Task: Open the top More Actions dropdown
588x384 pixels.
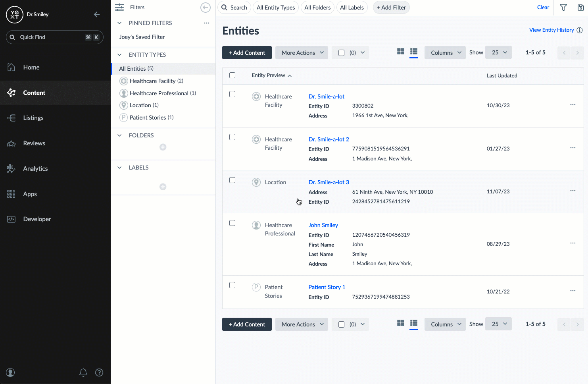Action: 302,53
